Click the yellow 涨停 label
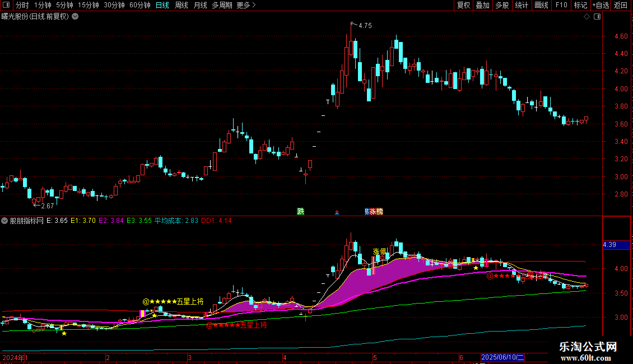 point(379,252)
